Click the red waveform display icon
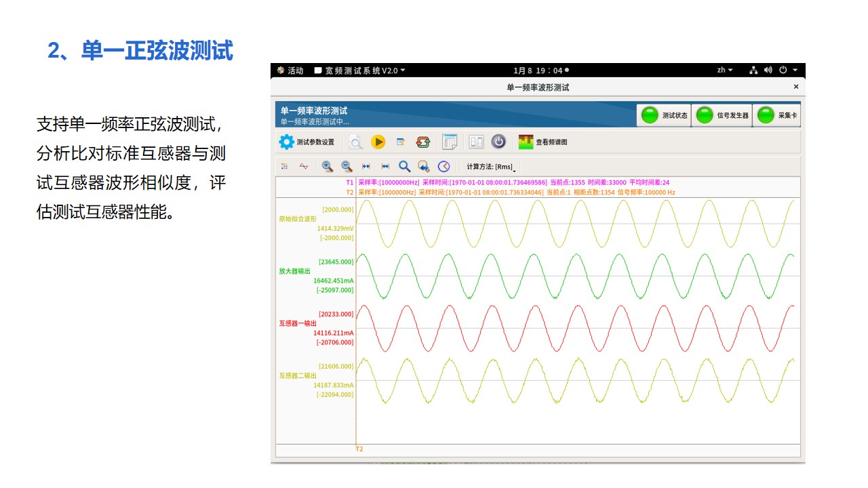Viewport: 868px width, 488px height. click(x=304, y=166)
